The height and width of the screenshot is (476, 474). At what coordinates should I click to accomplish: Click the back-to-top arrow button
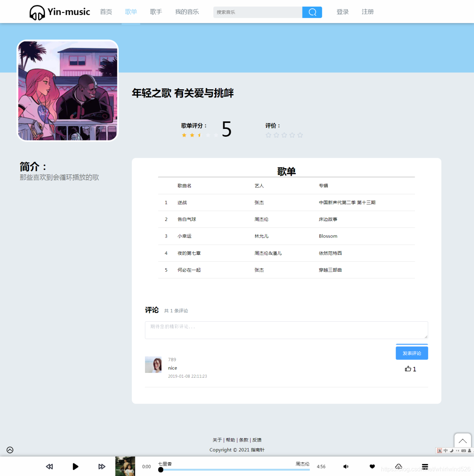(462, 441)
